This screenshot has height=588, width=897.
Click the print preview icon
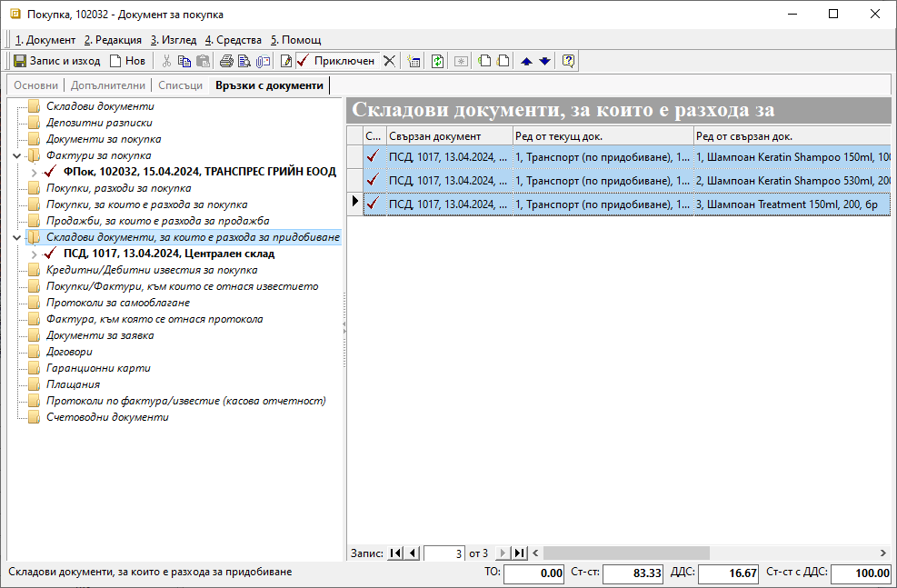click(244, 61)
